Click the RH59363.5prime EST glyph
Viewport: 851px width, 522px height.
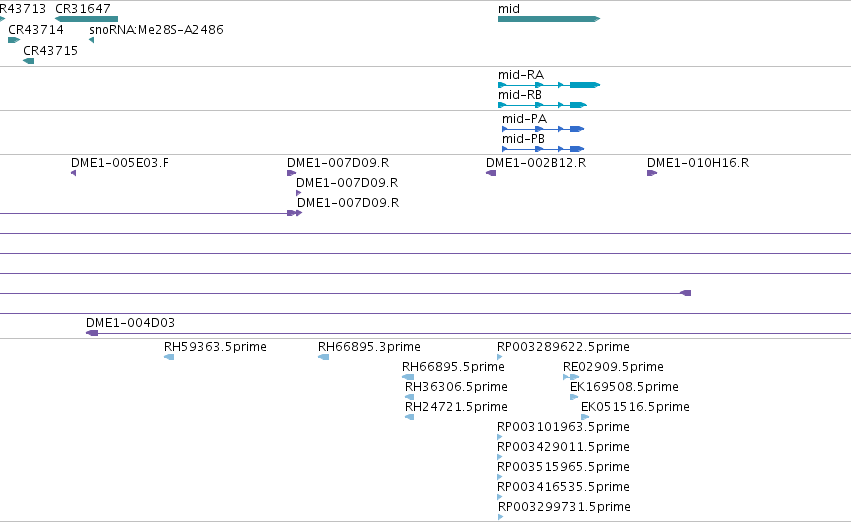click(169, 357)
